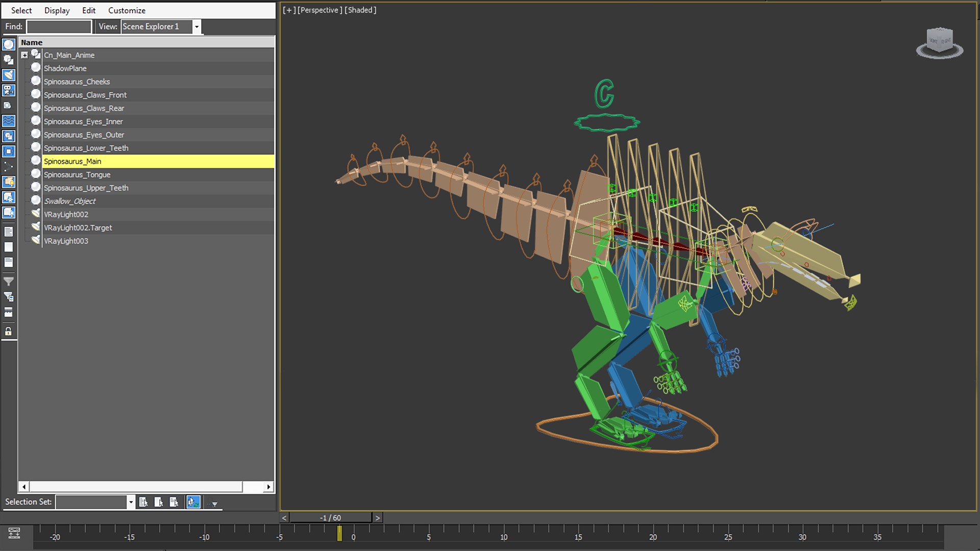Open the Customize menu
The height and width of the screenshot is (551, 980).
point(127,10)
